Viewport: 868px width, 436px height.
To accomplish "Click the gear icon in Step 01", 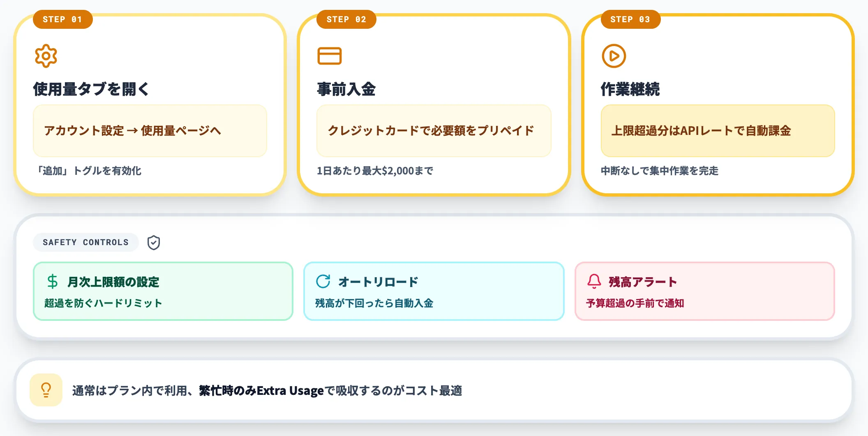I will pos(46,56).
